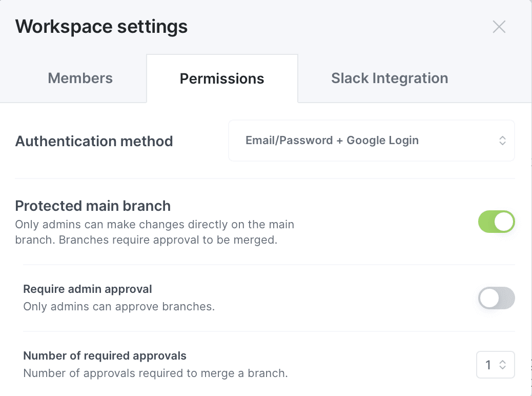This screenshot has height=396, width=532.
Task: Switch to the Members tab
Action: 80,78
